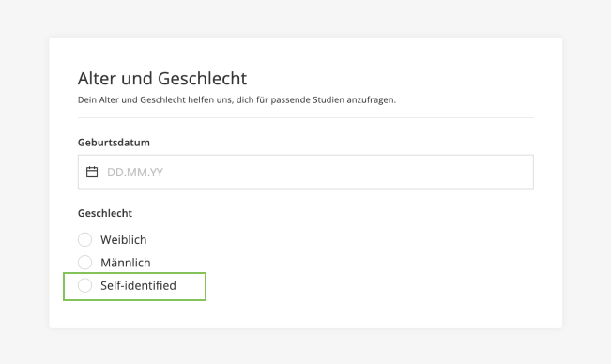Click the word Geschlecht in main heading
This screenshot has height=364, width=611.
coord(202,78)
